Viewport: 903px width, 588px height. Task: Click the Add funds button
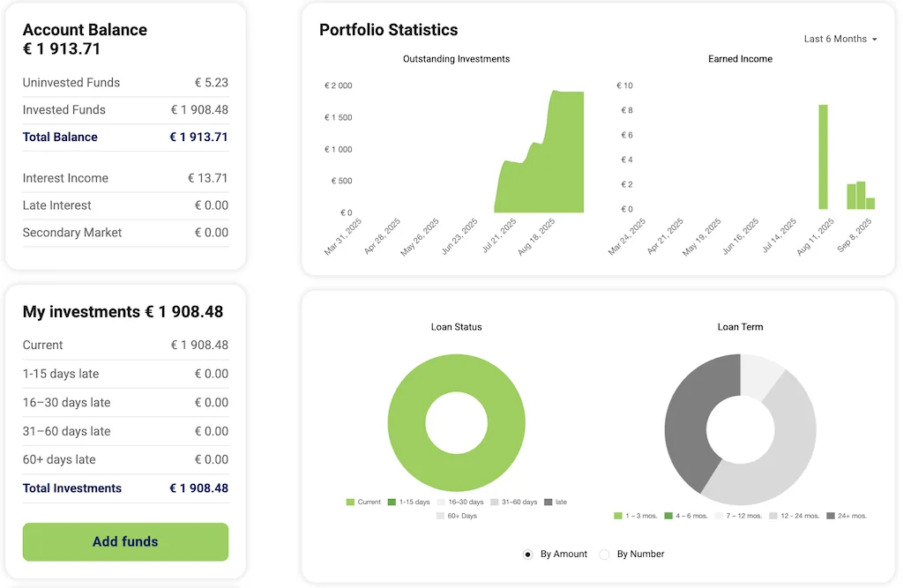pyautogui.click(x=125, y=541)
